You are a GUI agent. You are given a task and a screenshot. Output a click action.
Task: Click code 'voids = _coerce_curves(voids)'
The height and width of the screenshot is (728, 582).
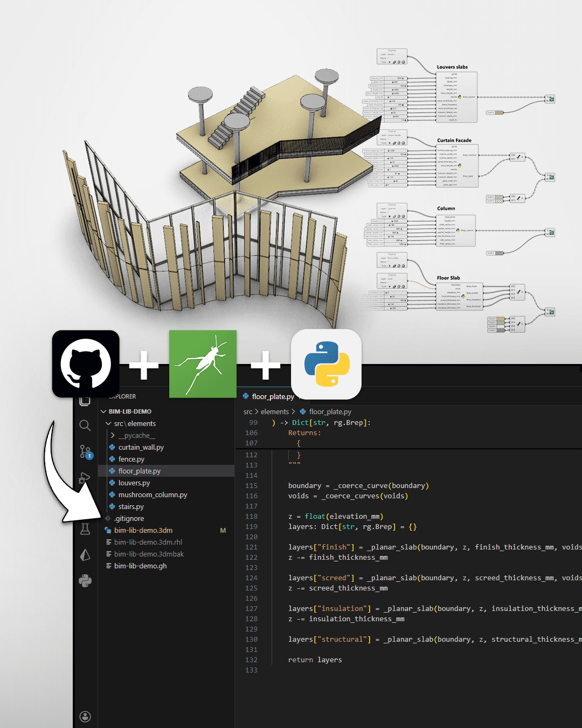point(348,496)
